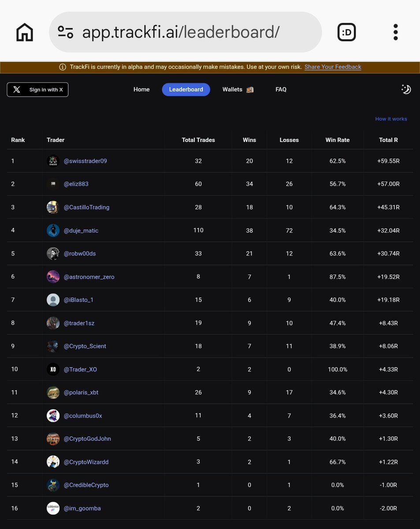Toggle the dark mode moon icon
The image size is (420, 529).
click(x=406, y=89)
